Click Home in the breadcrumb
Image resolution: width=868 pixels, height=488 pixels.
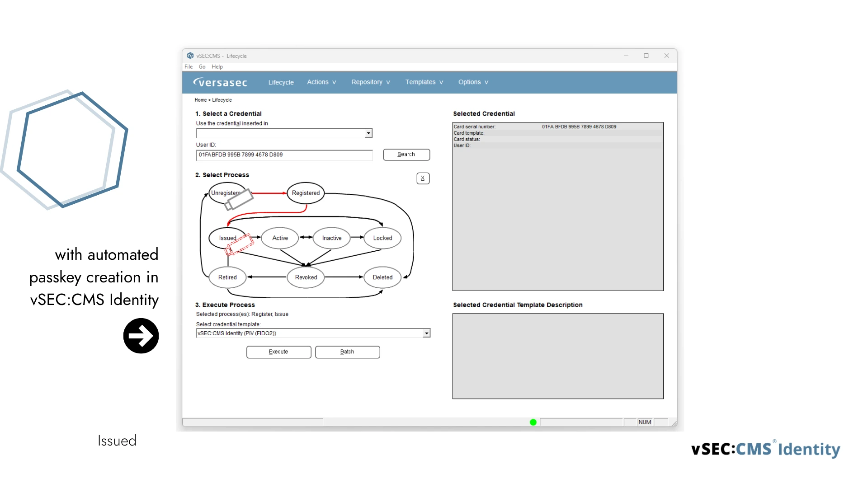tap(200, 100)
